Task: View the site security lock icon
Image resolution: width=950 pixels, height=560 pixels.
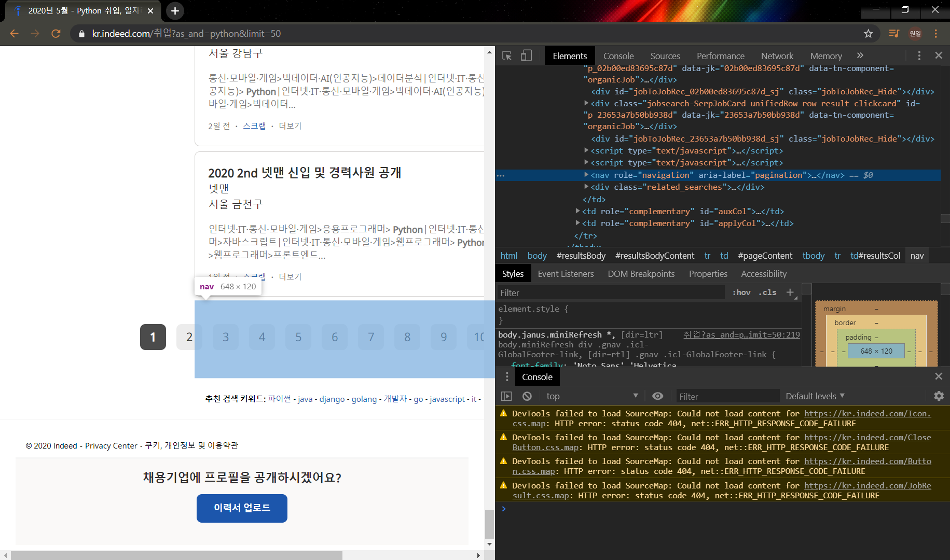Action: click(81, 34)
